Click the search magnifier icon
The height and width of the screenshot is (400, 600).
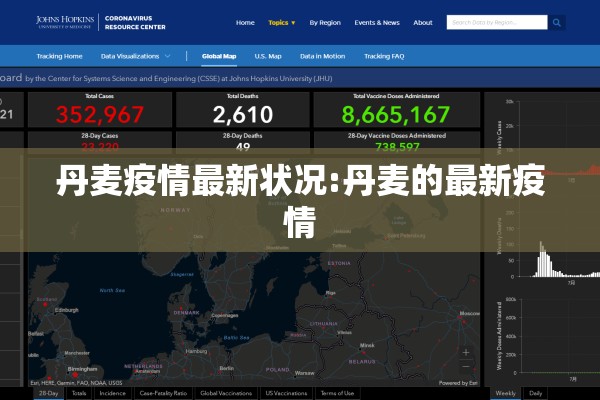[x=556, y=23]
